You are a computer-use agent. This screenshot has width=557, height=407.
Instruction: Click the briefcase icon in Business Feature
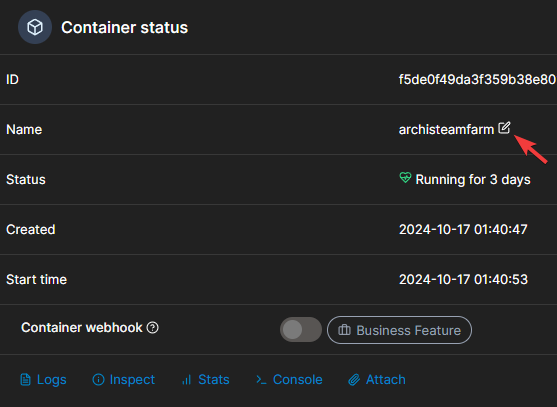[344, 330]
